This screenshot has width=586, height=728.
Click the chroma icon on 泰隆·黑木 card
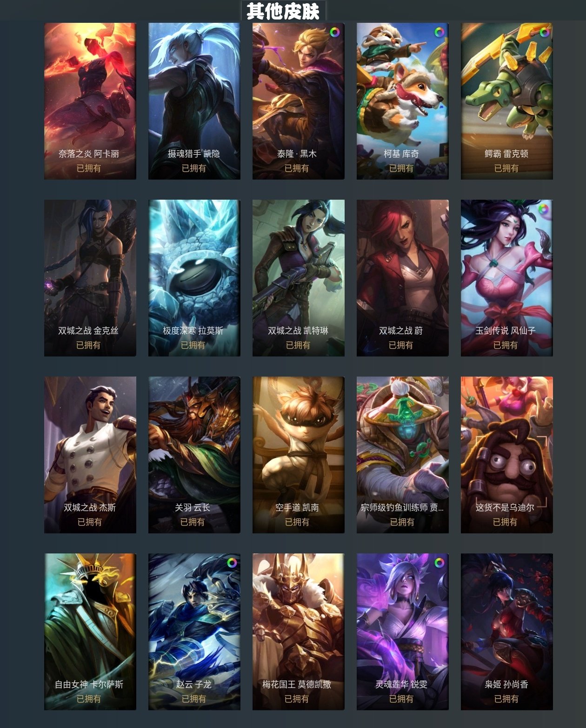tap(334, 32)
